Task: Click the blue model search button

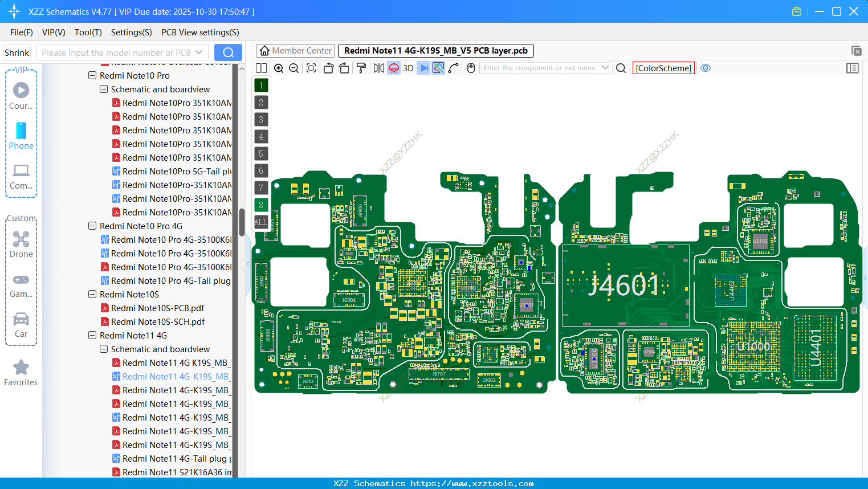Action: [x=228, y=52]
